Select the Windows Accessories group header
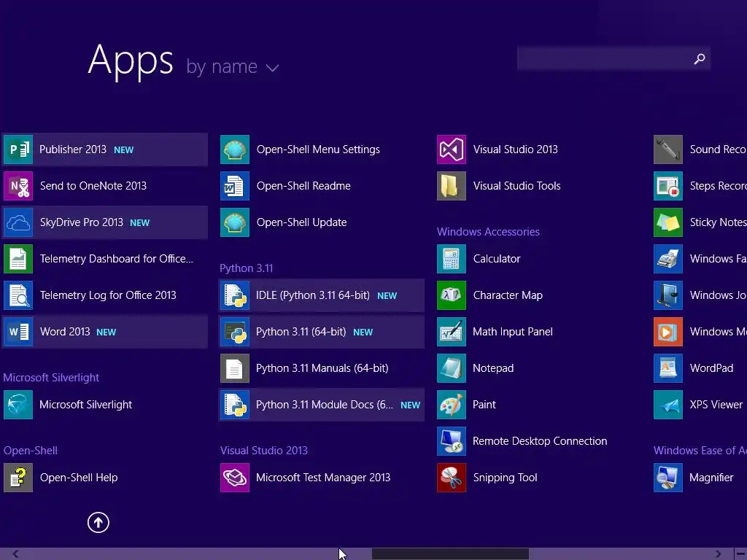The image size is (747, 560). tap(488, 232)
